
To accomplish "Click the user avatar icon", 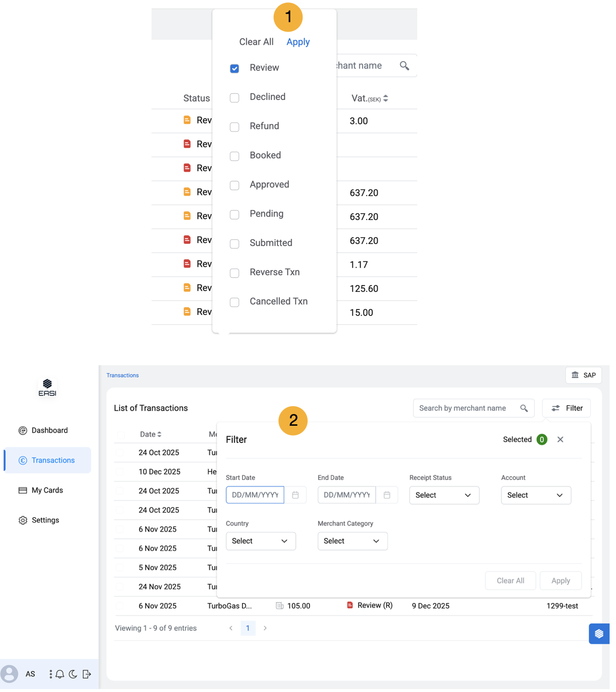I will pos(9,674).
